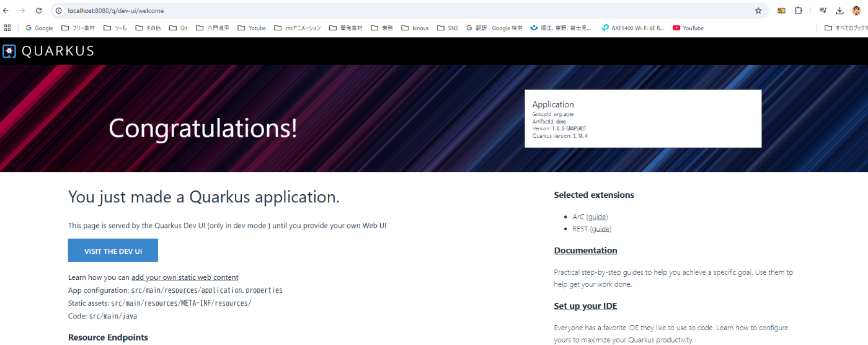This screenshot has width=868, height=345.
Task: Click the QUARKUS wordmark in header
Action: tap(58, 52)
